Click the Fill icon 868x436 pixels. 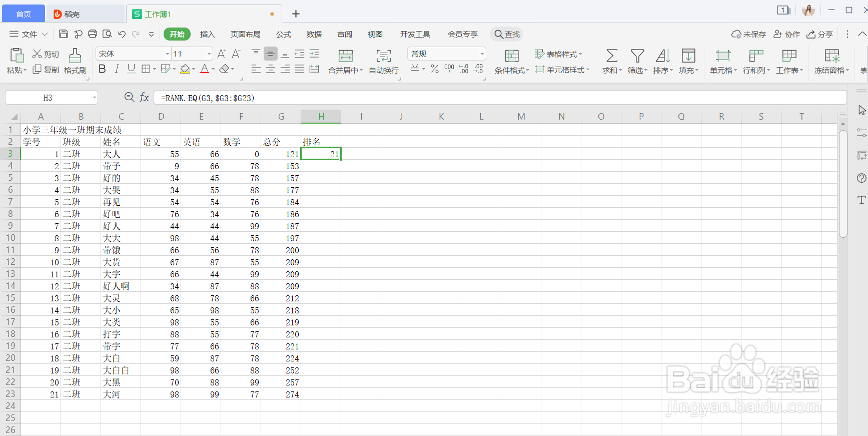click(x=688, y=56)
